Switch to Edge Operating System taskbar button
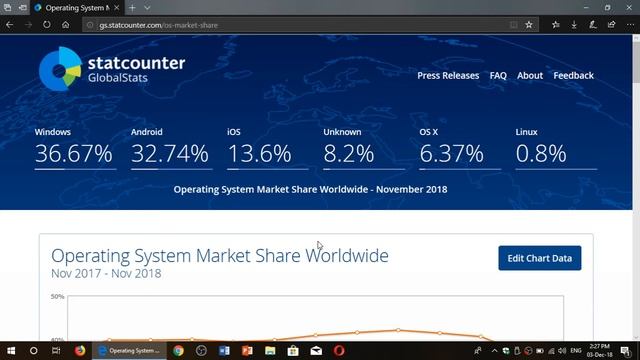This screenshot has width=640, height=360. click(x=129, y=351)
